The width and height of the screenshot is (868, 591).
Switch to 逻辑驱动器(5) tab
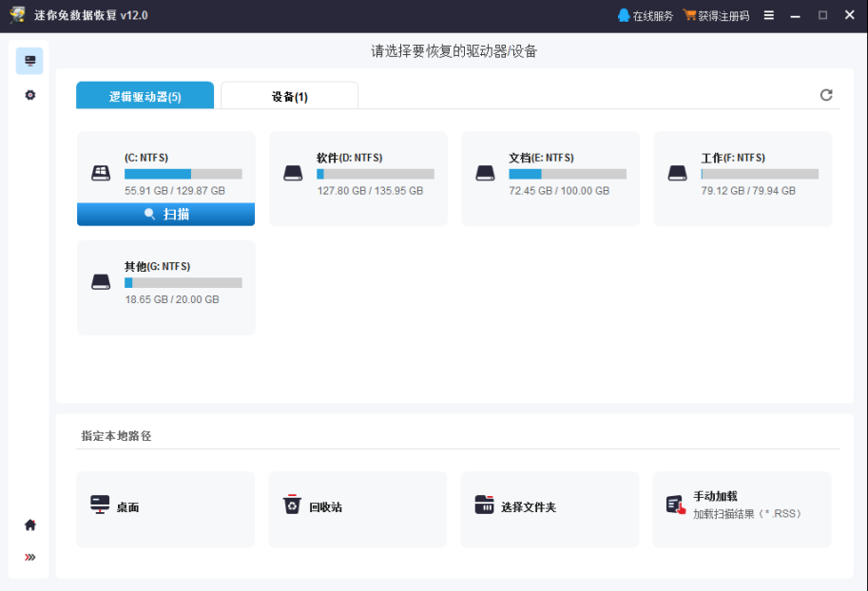click(145, 95)
